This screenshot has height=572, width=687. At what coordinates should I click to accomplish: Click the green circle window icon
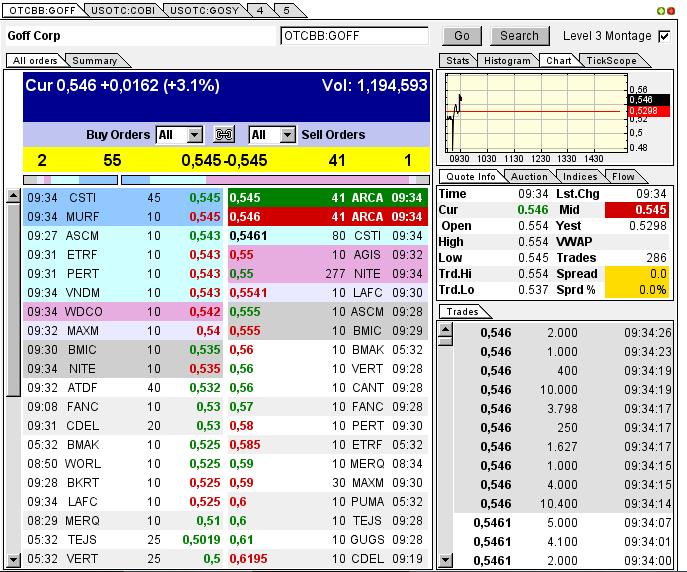(661, 11)
